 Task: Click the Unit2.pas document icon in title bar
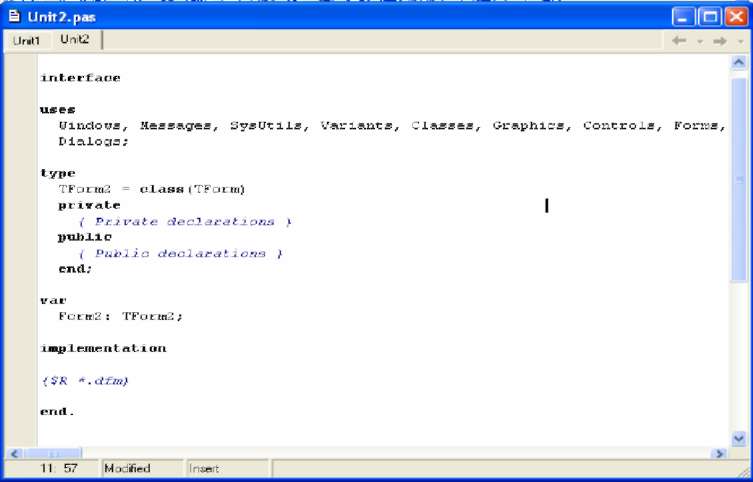(x=14, y=17)
